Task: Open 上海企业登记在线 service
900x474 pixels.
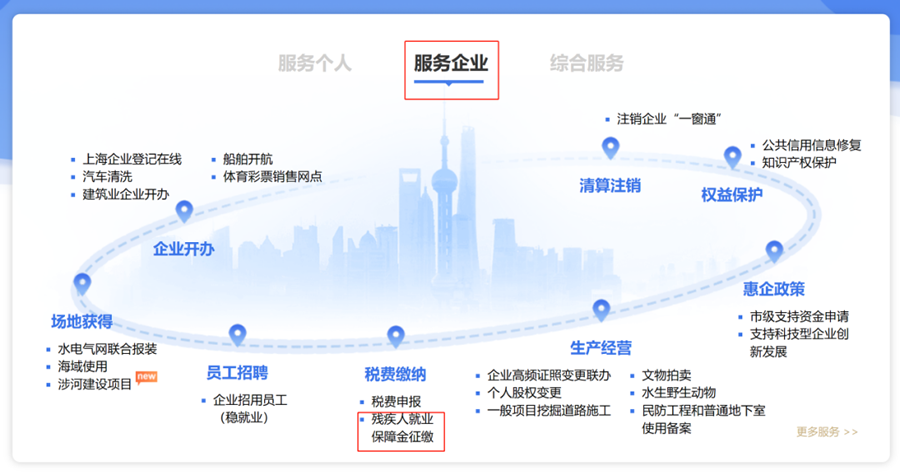Action: pos(132,159)
